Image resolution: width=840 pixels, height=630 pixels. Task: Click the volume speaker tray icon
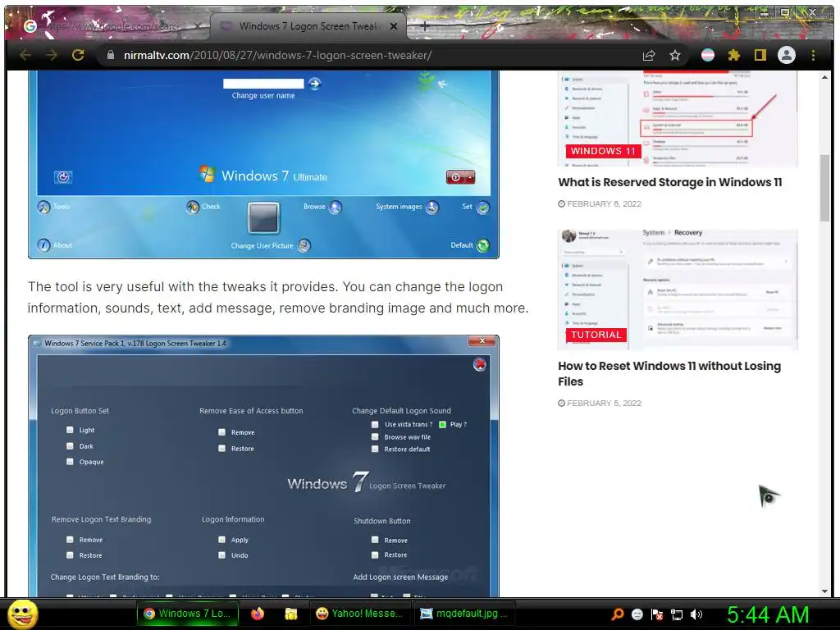696,614
